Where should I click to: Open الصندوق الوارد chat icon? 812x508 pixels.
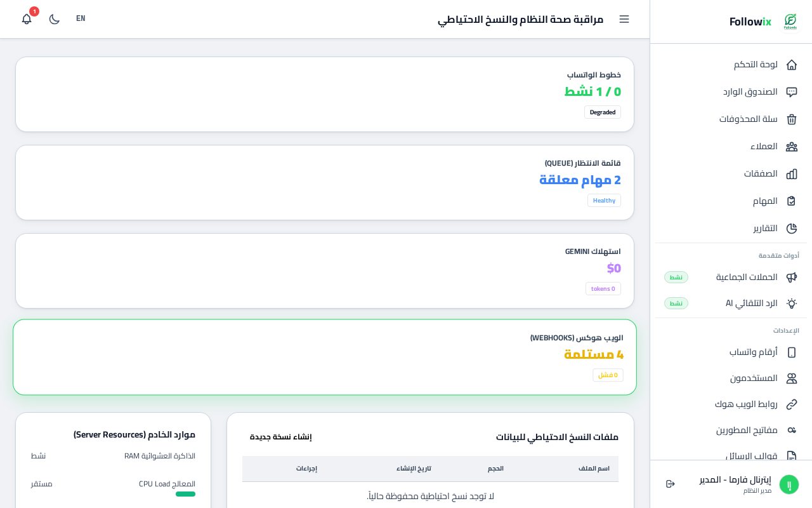(792, 92)
